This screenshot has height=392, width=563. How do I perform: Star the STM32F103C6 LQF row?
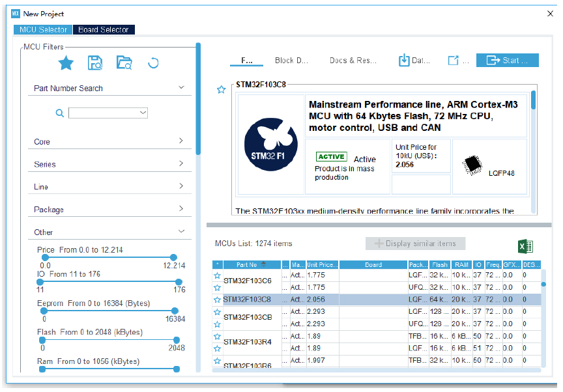(x=217, y=275)
